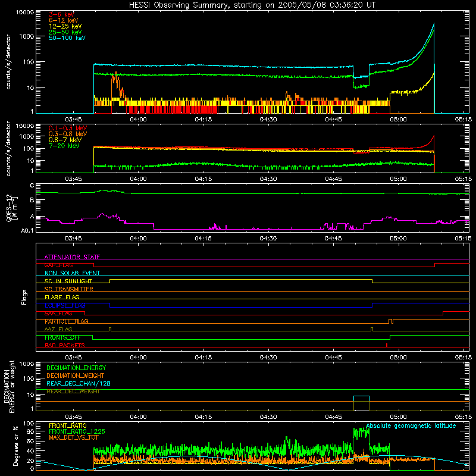Click the 0.1-0.3 MeV red peak near 05:08
This screenshot has height=476, width=476.
[434, 137]
